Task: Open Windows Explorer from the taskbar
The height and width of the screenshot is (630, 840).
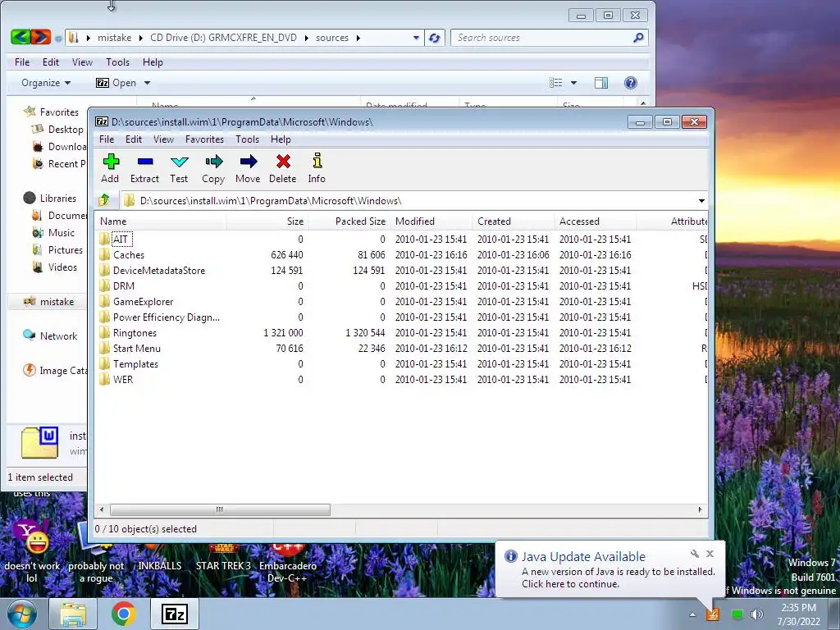Action: point(73,614)
